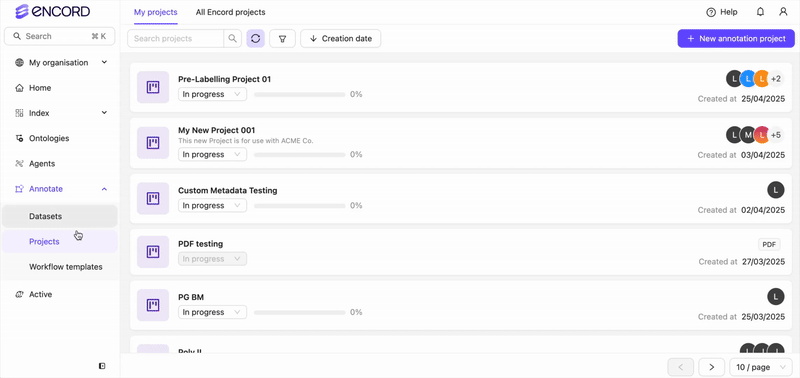
Task: Select Projects under Annotate
Action: tap(60, 242)
